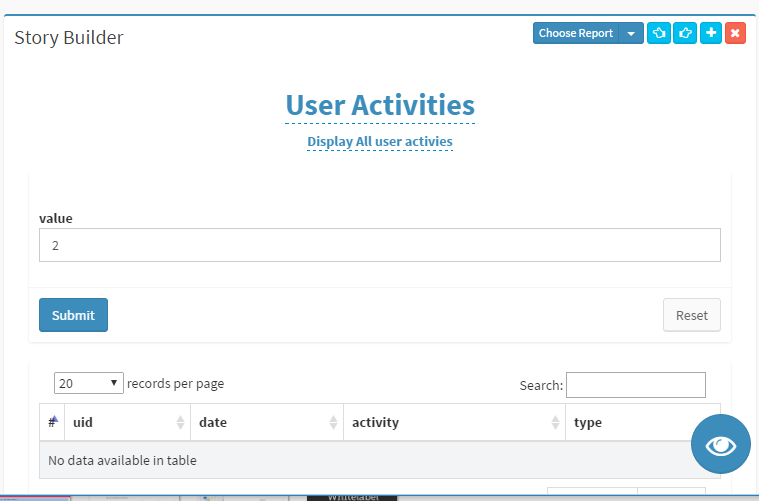This screenshot has width=759, height=501.
Task: Focus the table Search box
Action: click(x=635, y=385)
